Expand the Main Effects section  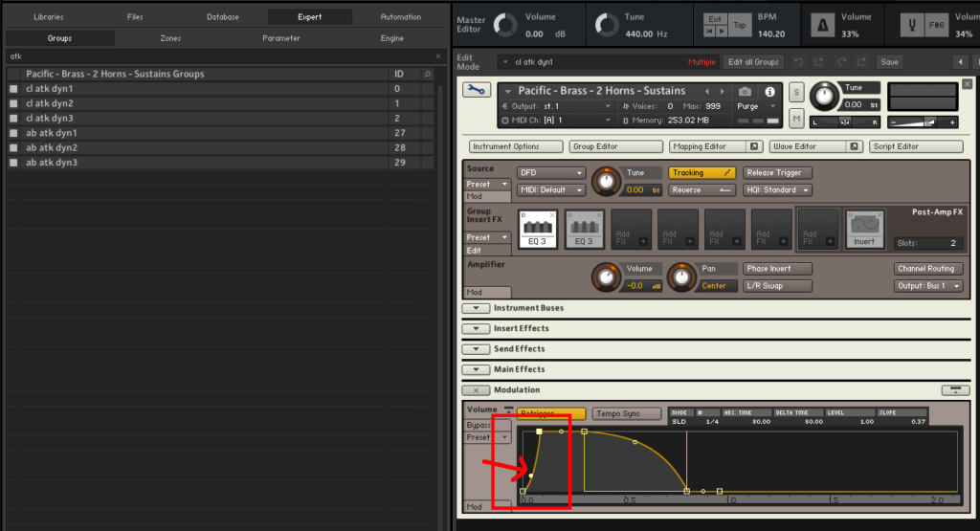pos(476,370)
